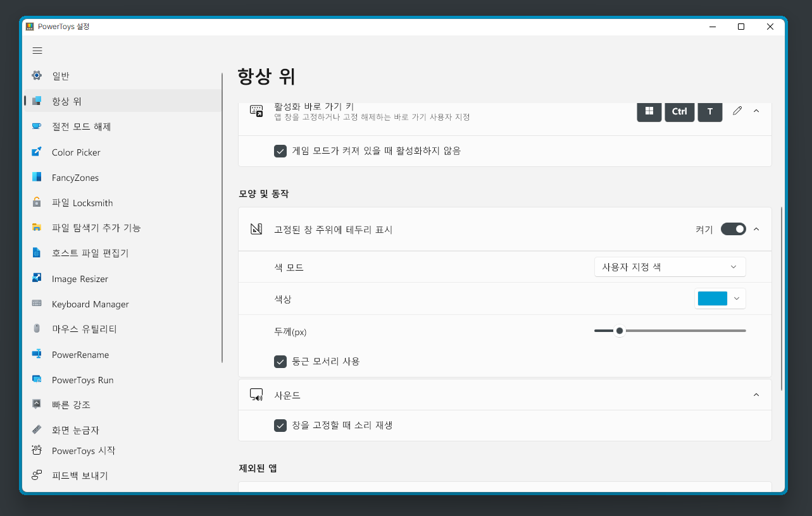
Task: Click the Windows key shortcut button
Action: point(649,111)
